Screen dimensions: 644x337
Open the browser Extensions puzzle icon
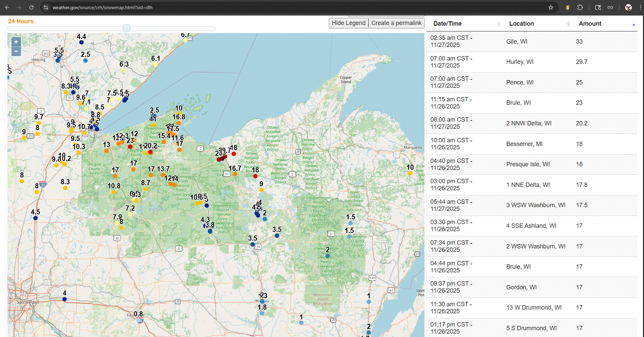[x=580, y=7]
